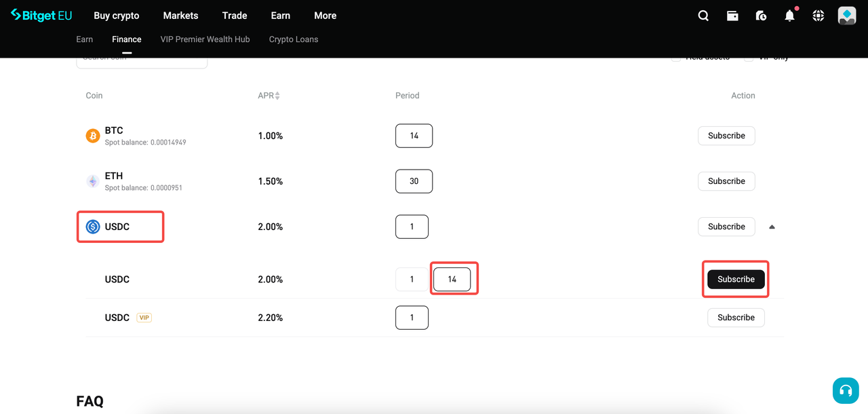Open the Crypto Loans tab
This screenshot has width=868, height=414.
point(294,39)
